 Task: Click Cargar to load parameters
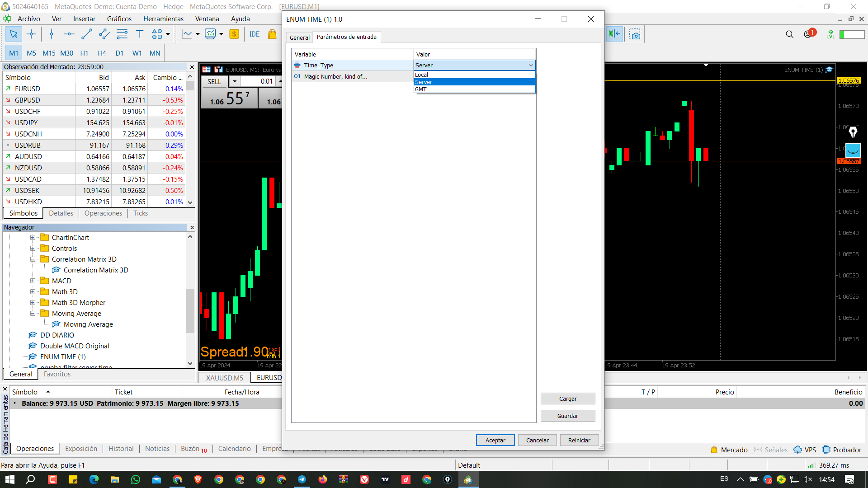(568, 399)
